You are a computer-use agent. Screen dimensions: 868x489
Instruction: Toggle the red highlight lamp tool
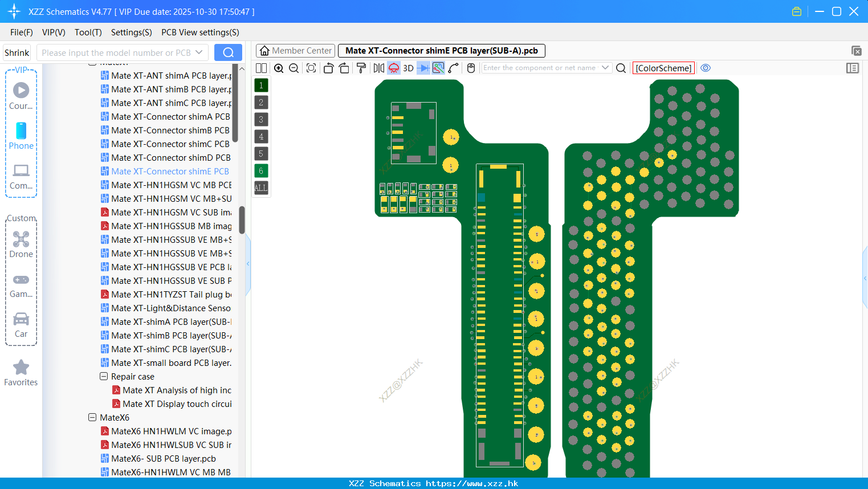[394, 68]
